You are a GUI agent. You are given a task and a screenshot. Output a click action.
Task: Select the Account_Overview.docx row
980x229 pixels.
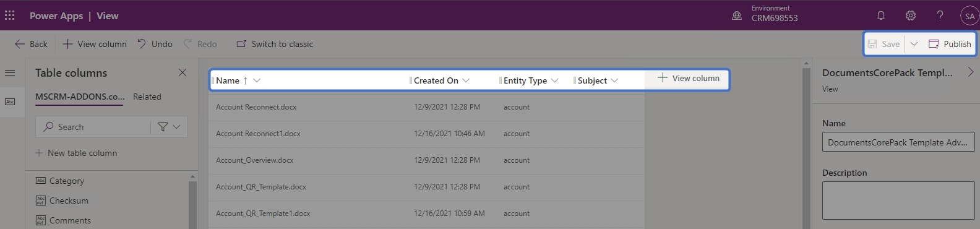(x=426, y=160)
